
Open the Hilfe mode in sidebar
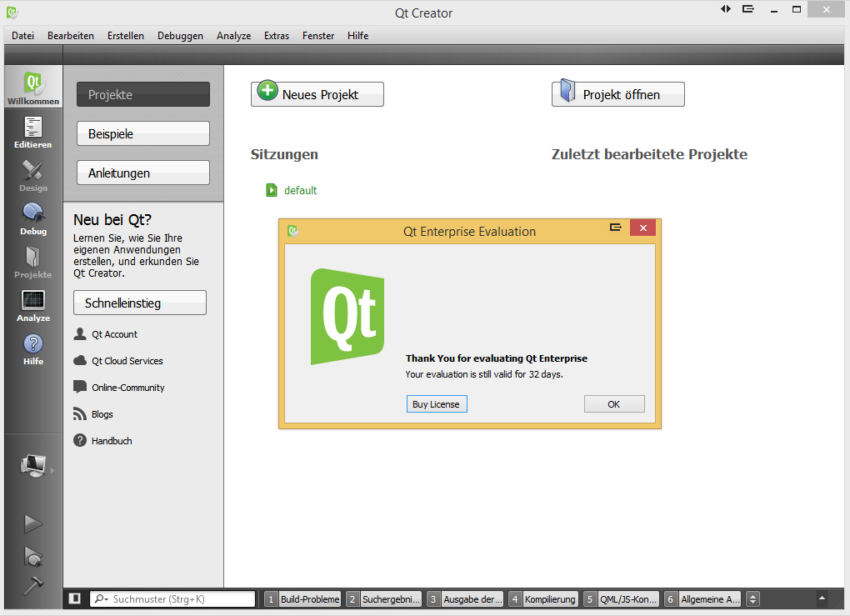33,350
